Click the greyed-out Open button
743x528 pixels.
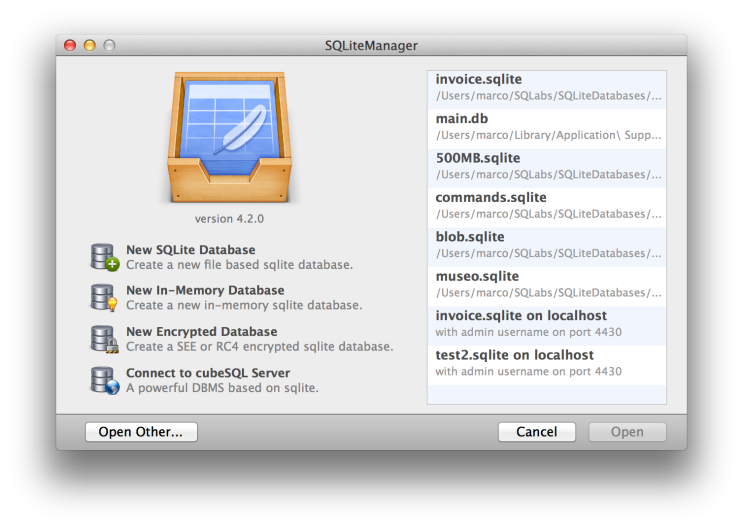pos(627,432)
